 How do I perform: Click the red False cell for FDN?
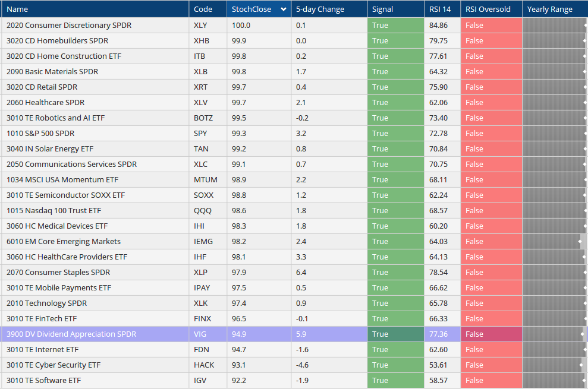(x=491, y=349)
